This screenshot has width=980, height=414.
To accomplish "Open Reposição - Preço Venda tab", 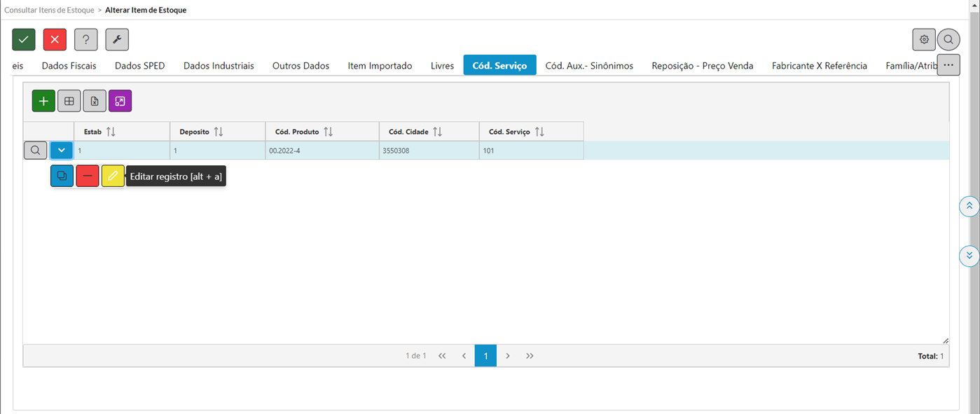I will click(x=702, y=66).
